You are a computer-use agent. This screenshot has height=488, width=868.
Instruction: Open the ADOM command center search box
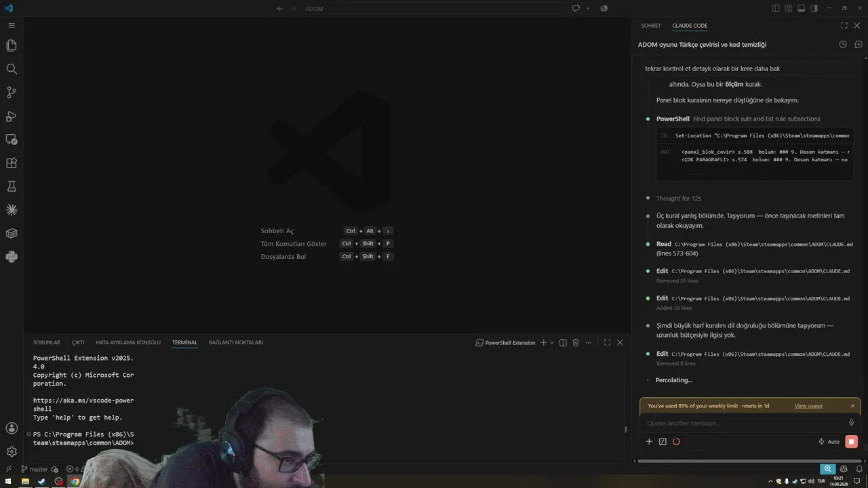[x=434, y=8]
